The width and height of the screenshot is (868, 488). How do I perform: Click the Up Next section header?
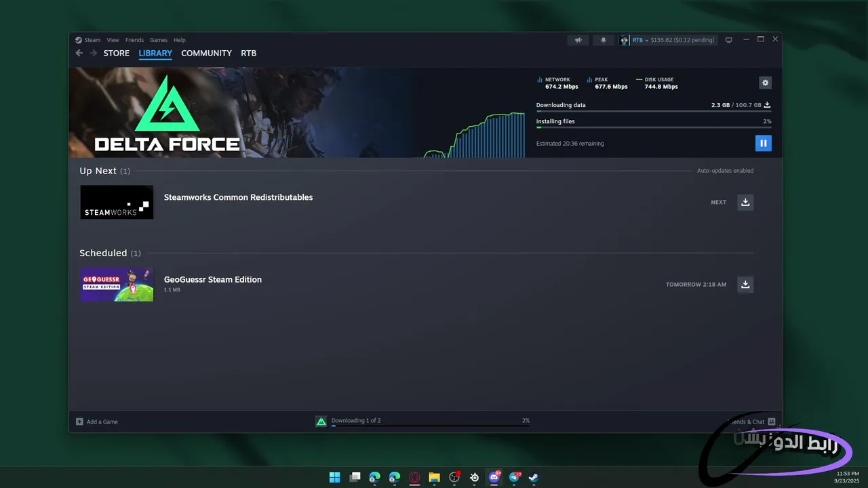[105, 171]
